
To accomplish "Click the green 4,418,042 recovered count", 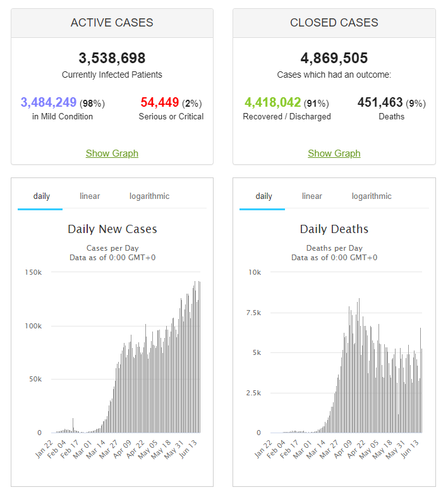I will [272, 102].
